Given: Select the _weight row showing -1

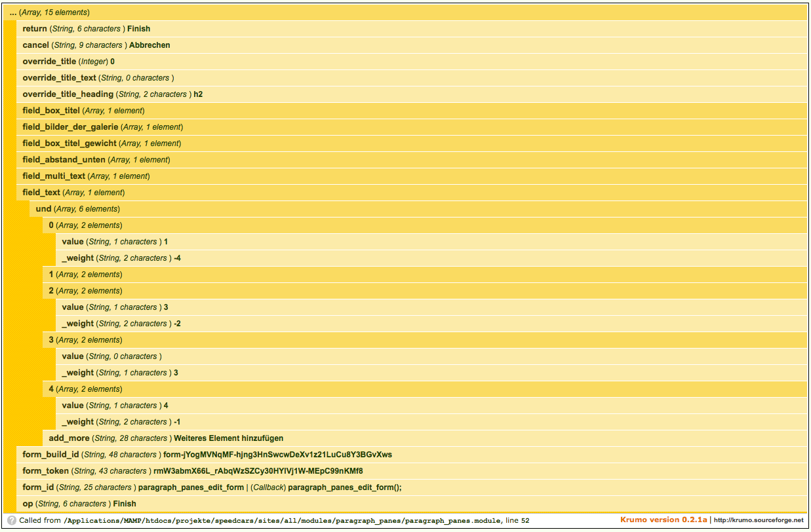Looking at the screenshot, I should [x=431, y=422].
